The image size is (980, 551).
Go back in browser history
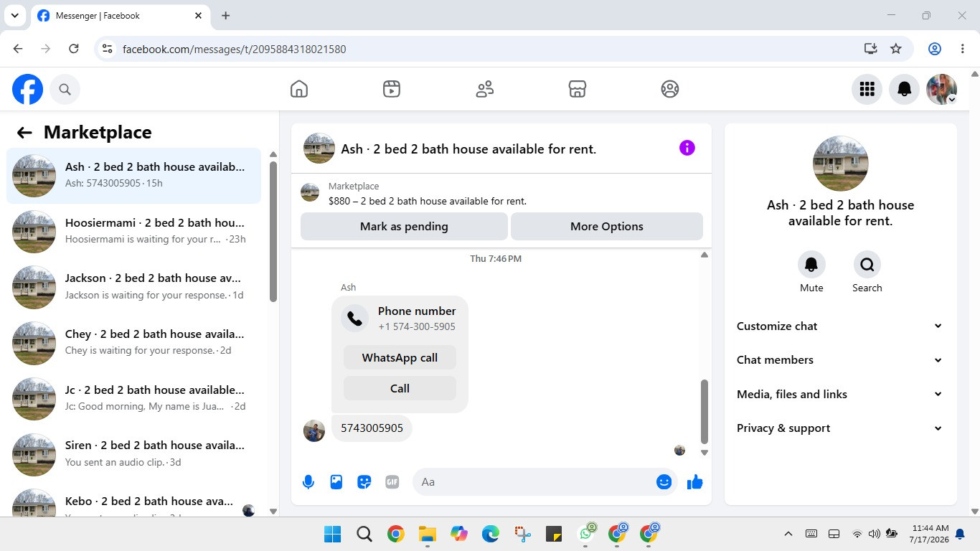(18, 49)
